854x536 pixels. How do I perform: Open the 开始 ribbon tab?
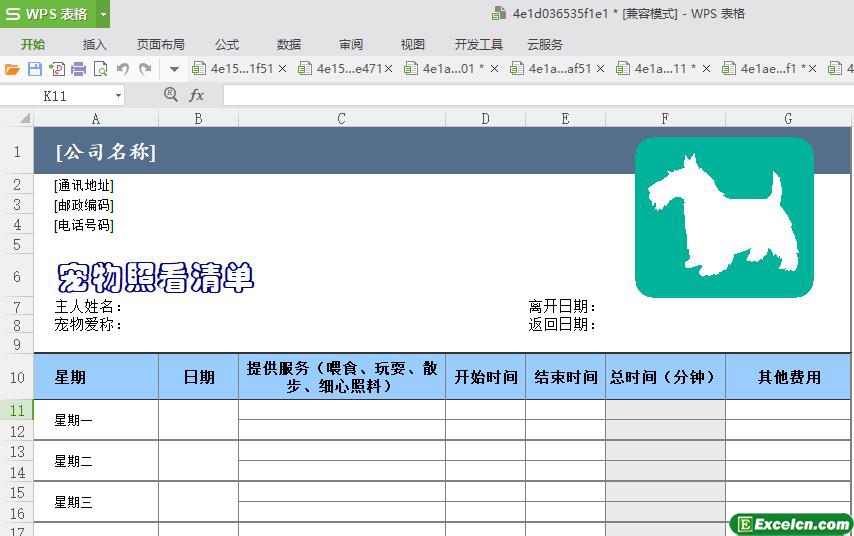[33, 44]
